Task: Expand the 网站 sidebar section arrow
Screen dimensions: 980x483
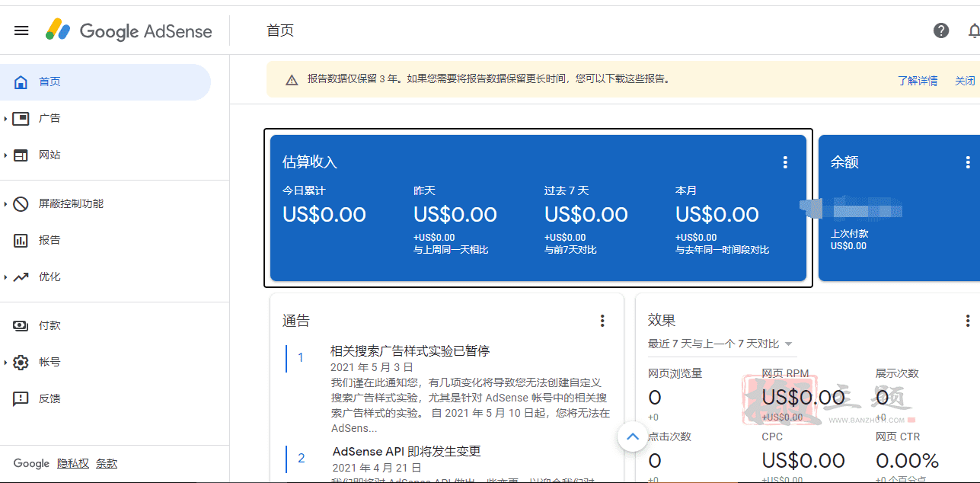Action: 5,155
